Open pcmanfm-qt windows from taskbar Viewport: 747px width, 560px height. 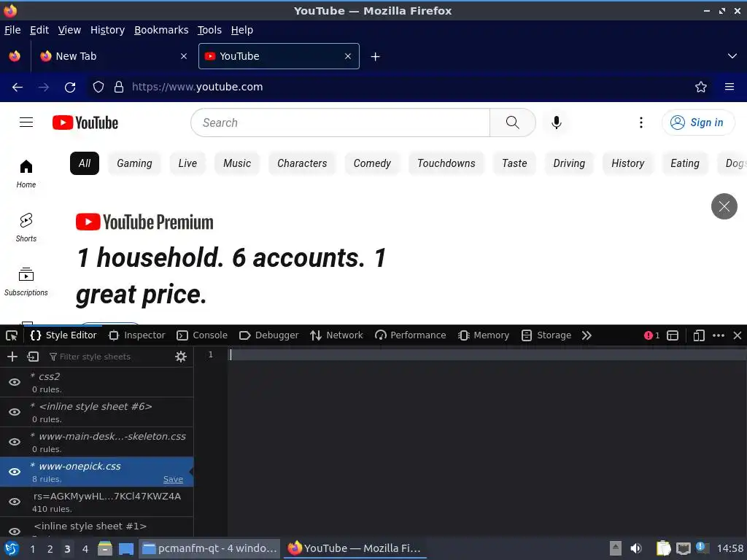click(209, 548)
